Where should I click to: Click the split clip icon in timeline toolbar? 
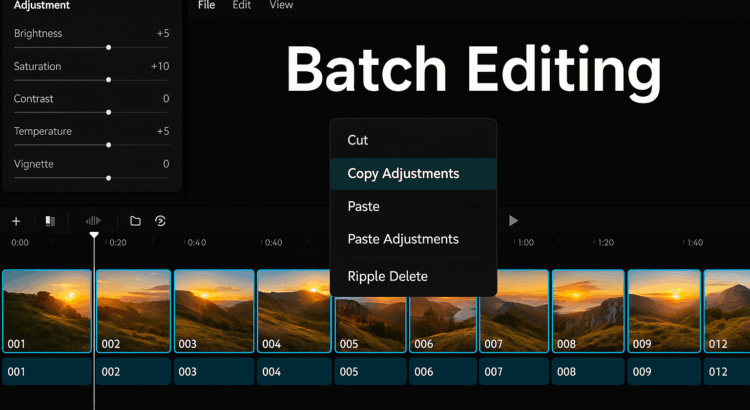click(50, 221)
